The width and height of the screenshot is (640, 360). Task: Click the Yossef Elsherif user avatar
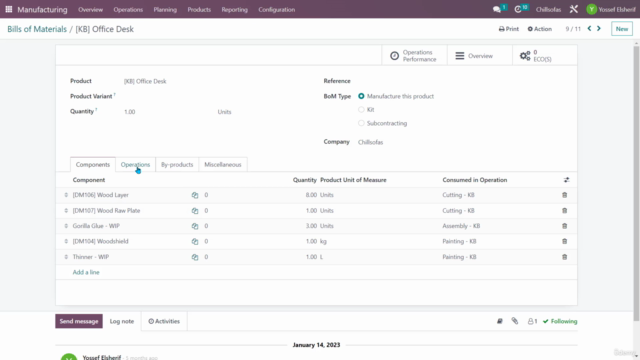(x=591, y=9)
